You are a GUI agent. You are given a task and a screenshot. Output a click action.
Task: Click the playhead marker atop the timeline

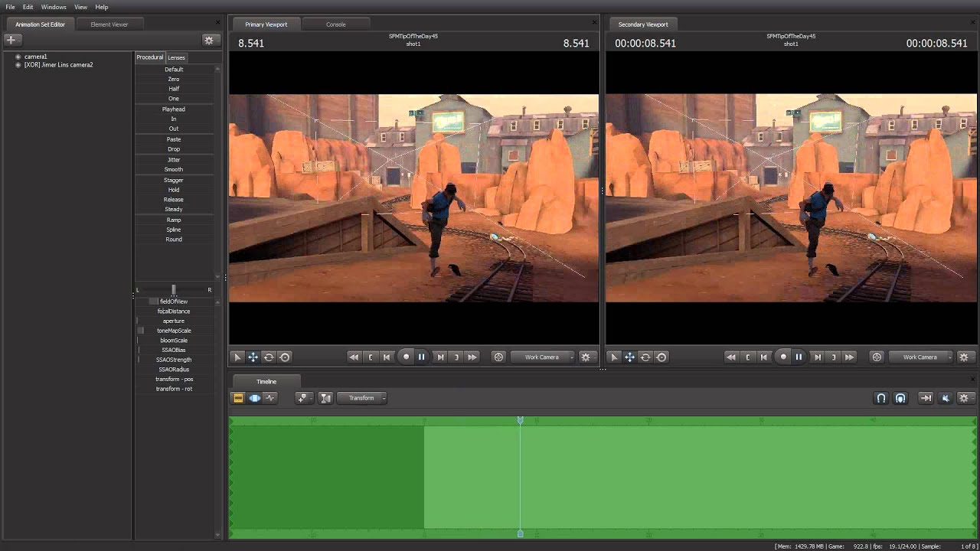click(521, 420)
